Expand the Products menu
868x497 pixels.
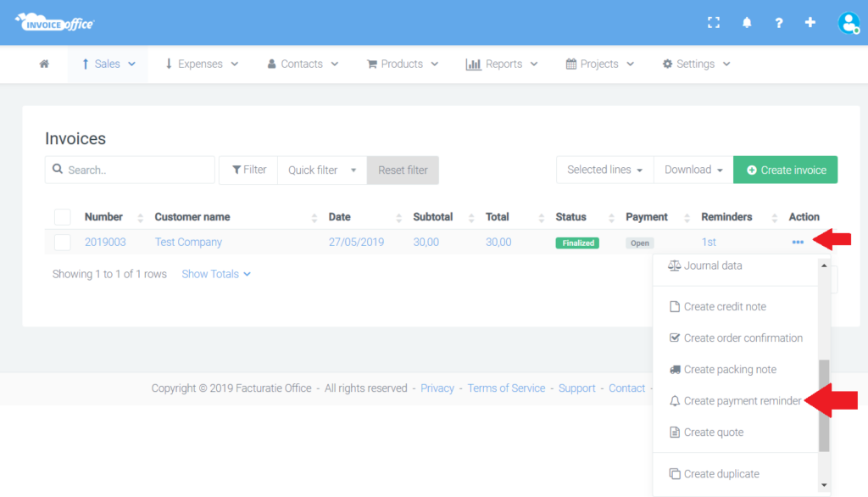point(403,64)
